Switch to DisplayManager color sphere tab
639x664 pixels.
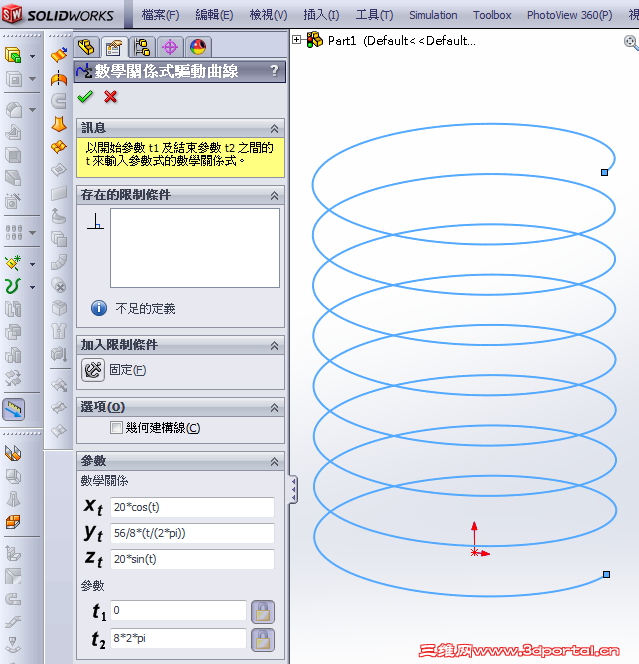click(x=198, y=47)
